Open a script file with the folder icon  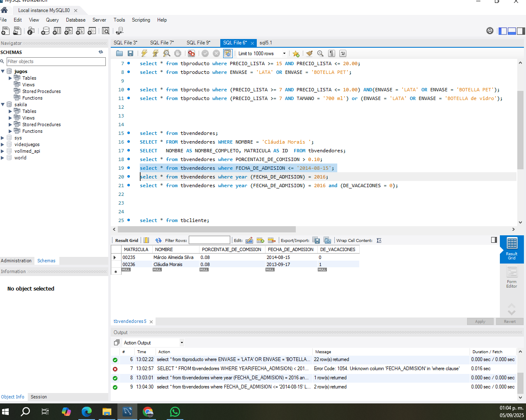[119, 54]
